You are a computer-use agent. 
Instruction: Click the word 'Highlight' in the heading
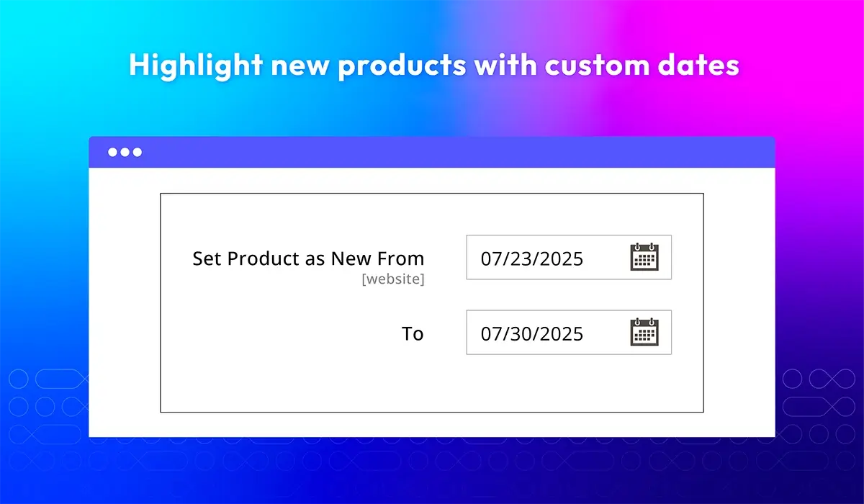(x=196, y=66)
